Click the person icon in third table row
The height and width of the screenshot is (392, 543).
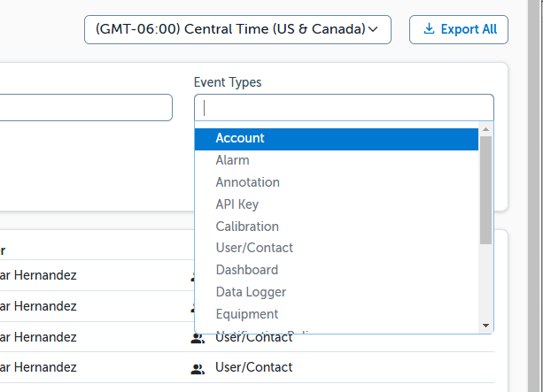coord(197,337)
